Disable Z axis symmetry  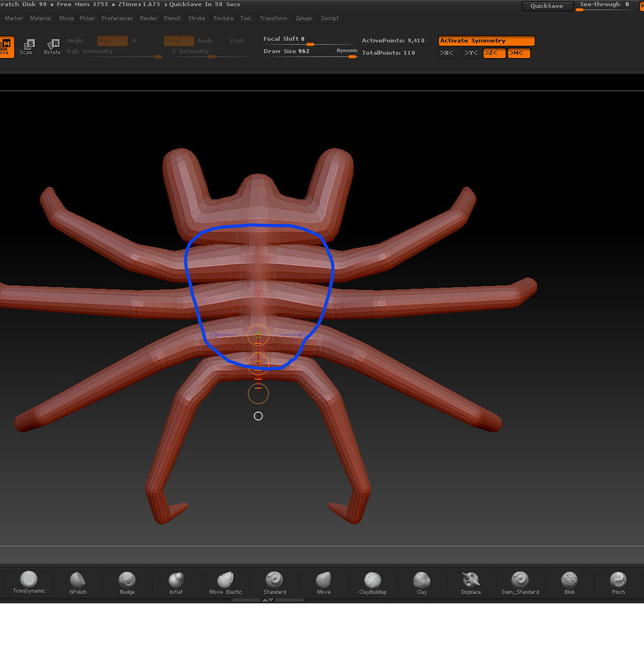click(494, 53)
